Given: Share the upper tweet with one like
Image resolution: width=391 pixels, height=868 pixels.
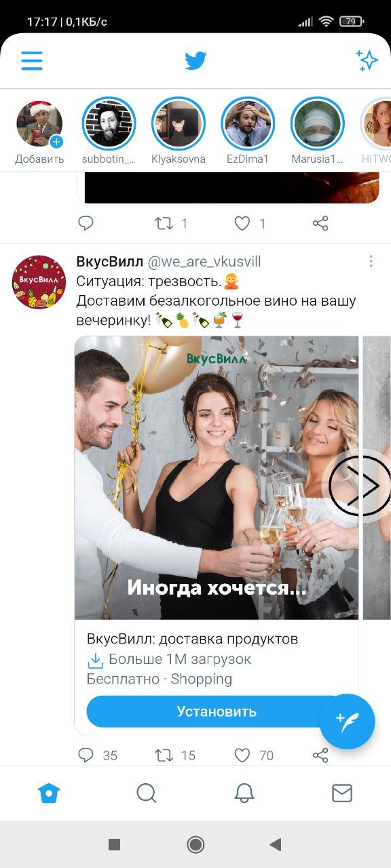Looking at the screenshot, I should pos(320,223).
